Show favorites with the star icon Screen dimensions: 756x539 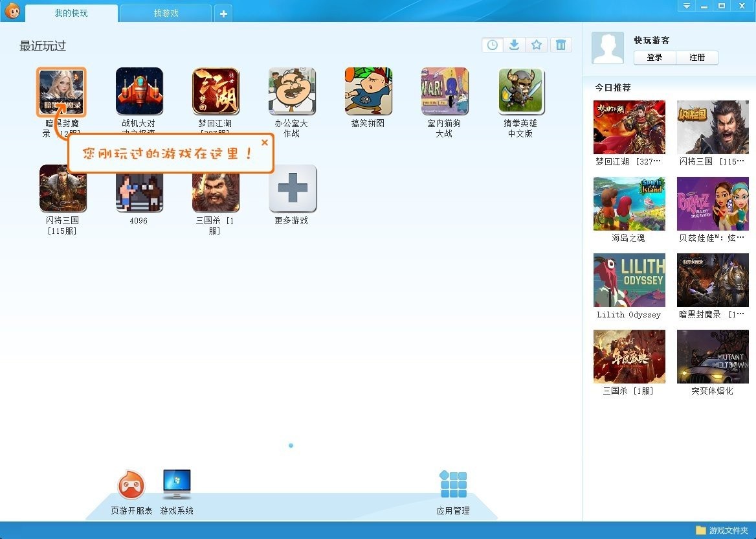[x=536, y=45]
